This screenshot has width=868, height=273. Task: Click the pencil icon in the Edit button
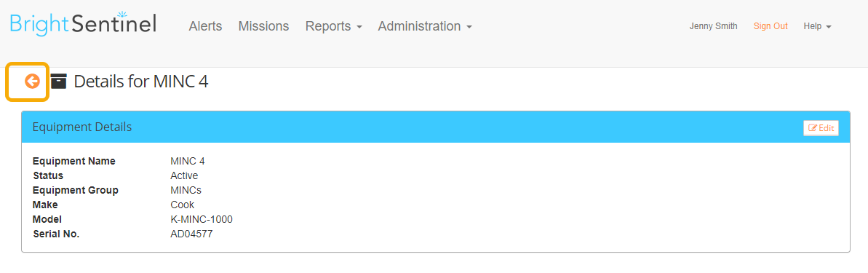click(813, 128)
